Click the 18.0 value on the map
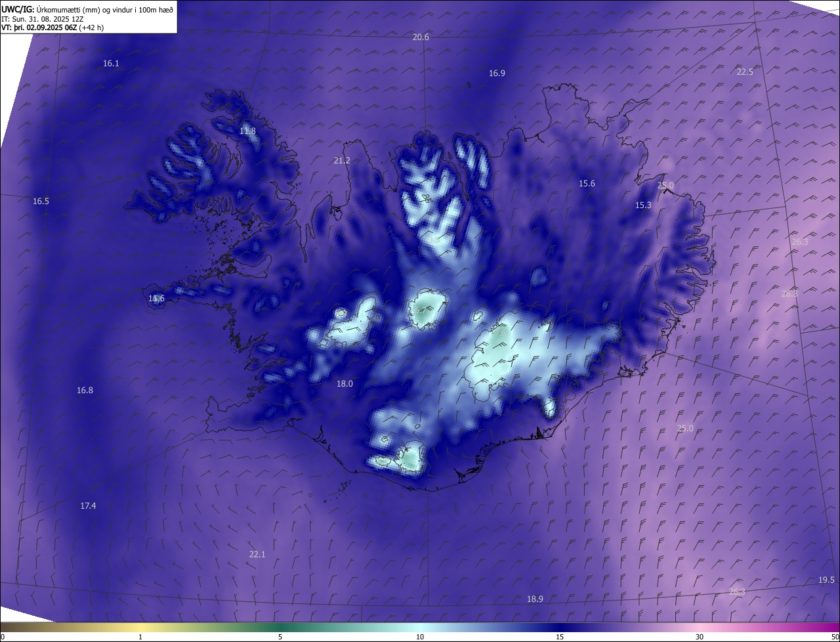Viewport: 840px width, 642px height. point(345,384)
